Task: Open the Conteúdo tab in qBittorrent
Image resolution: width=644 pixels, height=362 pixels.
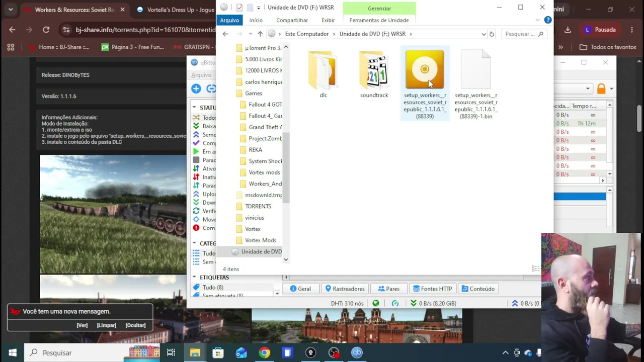Action: [x=478, y=289]
